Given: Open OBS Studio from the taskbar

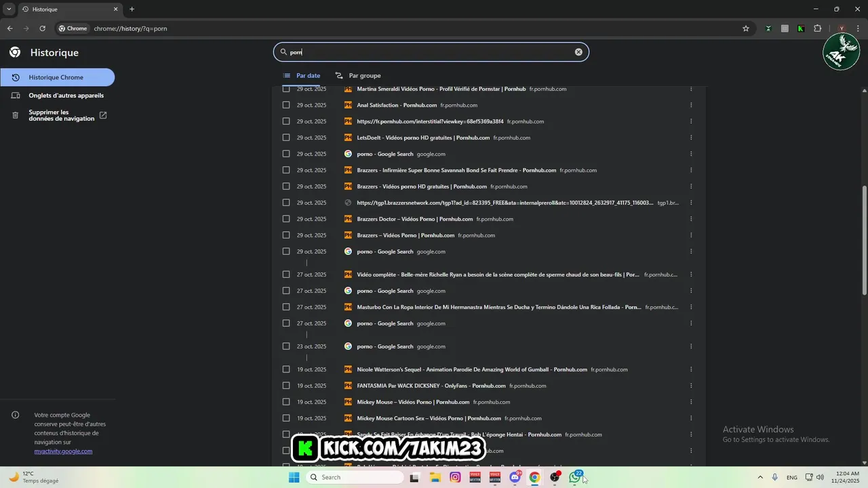Looking at the screenshot, I should [555, 477].
